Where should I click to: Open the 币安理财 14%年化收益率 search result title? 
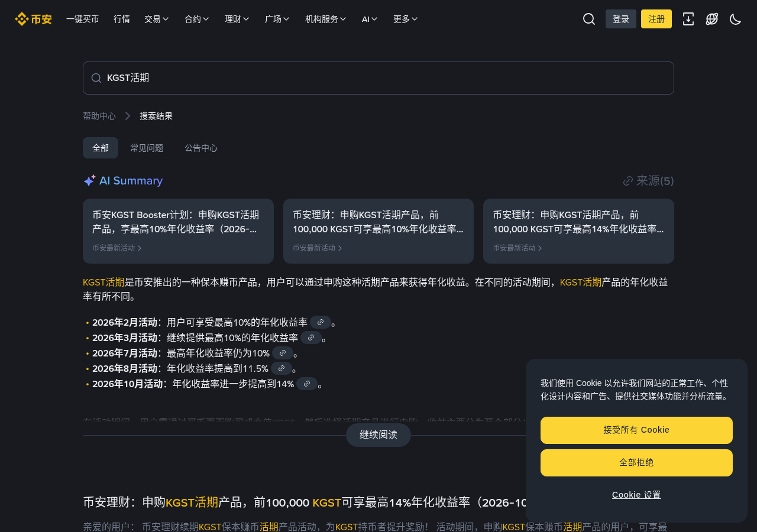[x=304, y=502]
